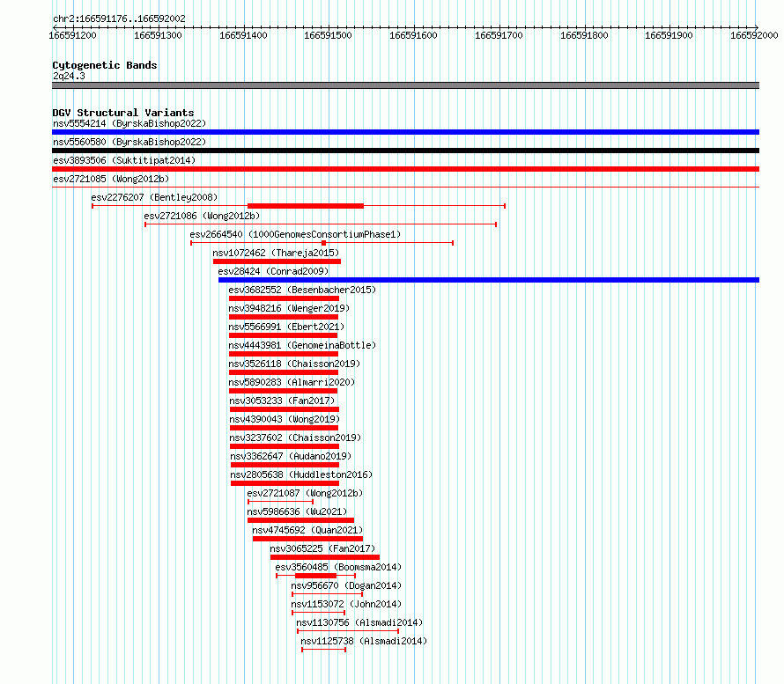Image resolution: width=784 pixels, height=684 pixels.
Task: Click the esv2664540 (1000GenomesConsortiumPhase1) label
Action: (x=295, y=234)
